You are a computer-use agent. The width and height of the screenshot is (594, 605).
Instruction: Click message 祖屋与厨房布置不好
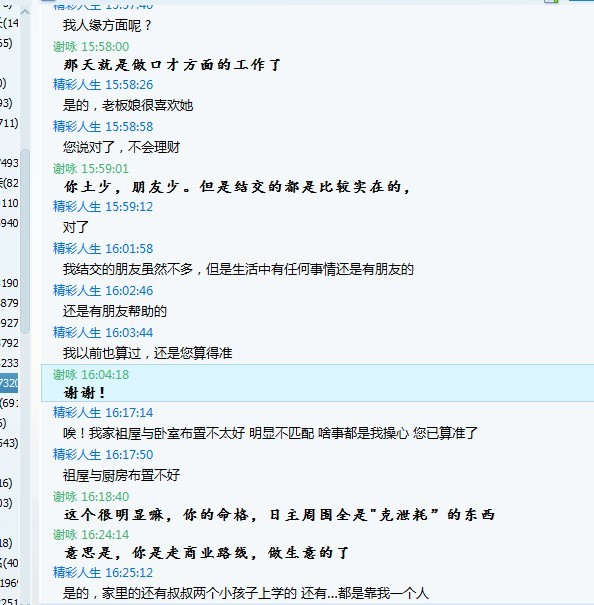click(x=121, y=475)
